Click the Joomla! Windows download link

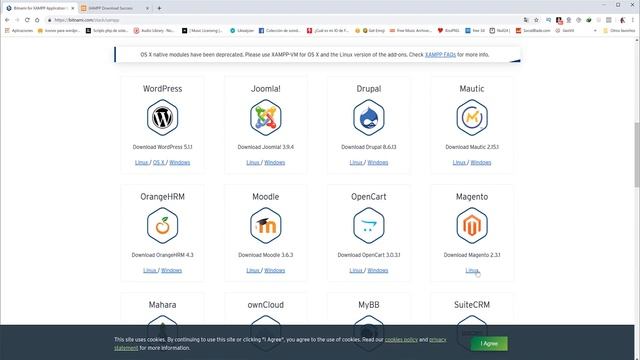(274, 162)
